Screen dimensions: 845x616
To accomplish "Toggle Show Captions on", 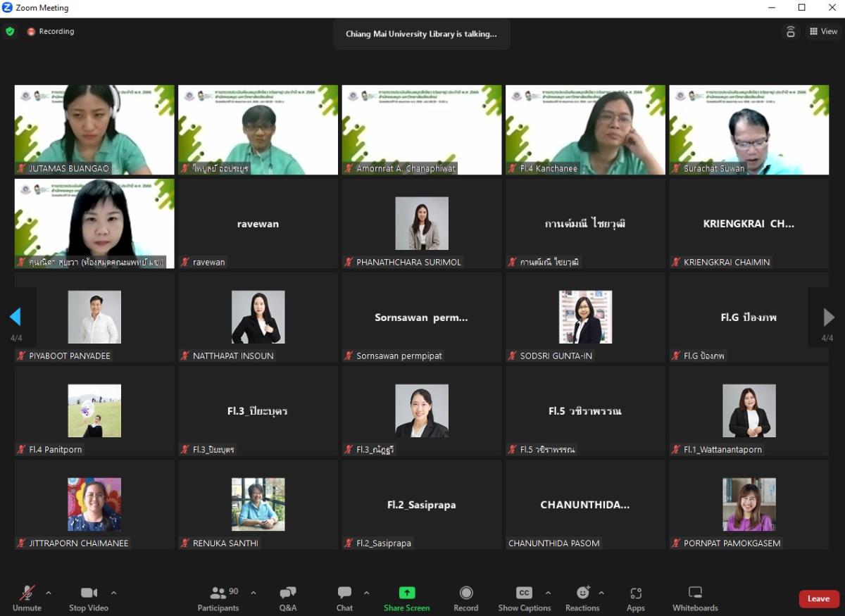I will point(525,598).
